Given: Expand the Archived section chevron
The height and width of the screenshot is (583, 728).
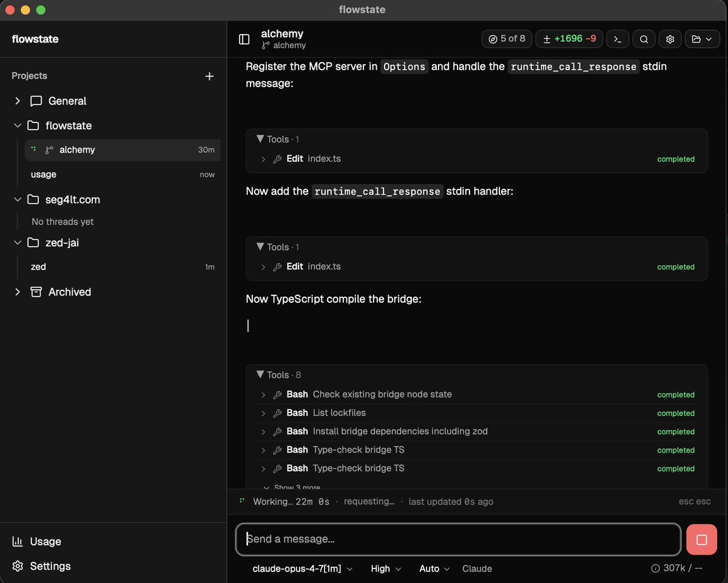Looking at the screenshot, I should 18,292.
